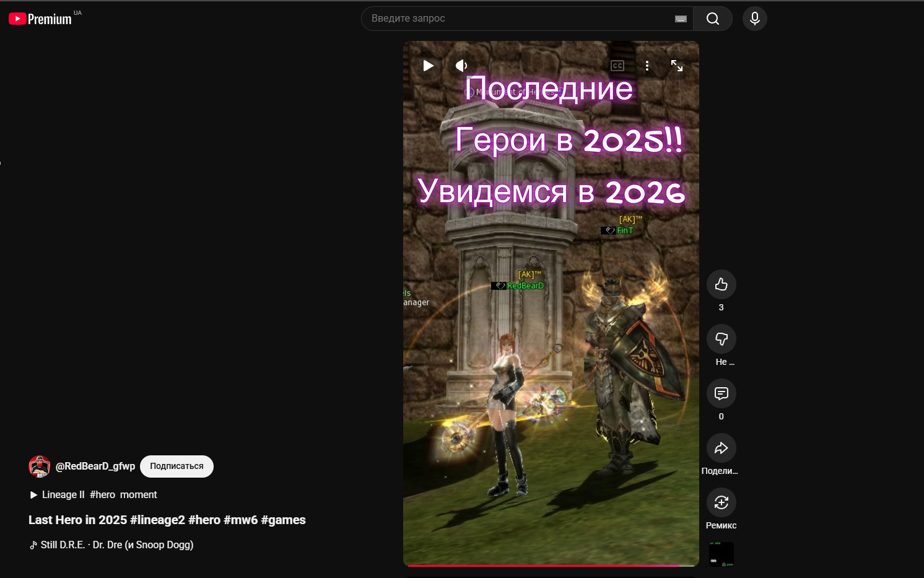Mute the video volume
Viewport: 924px width, 578px height.
(461, 66)
